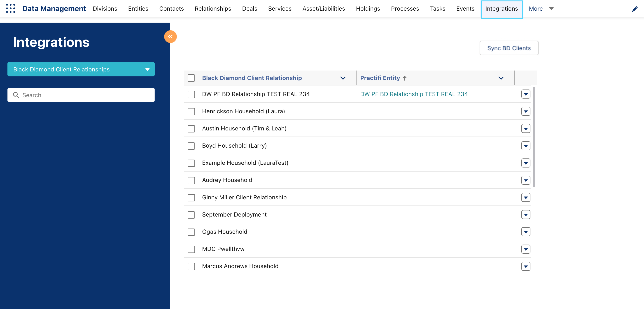Screen dimensions: 644x309
Task: Expand Black Diamond Client Relationships dropdown arrow
Action: click(x=147, y=69)
